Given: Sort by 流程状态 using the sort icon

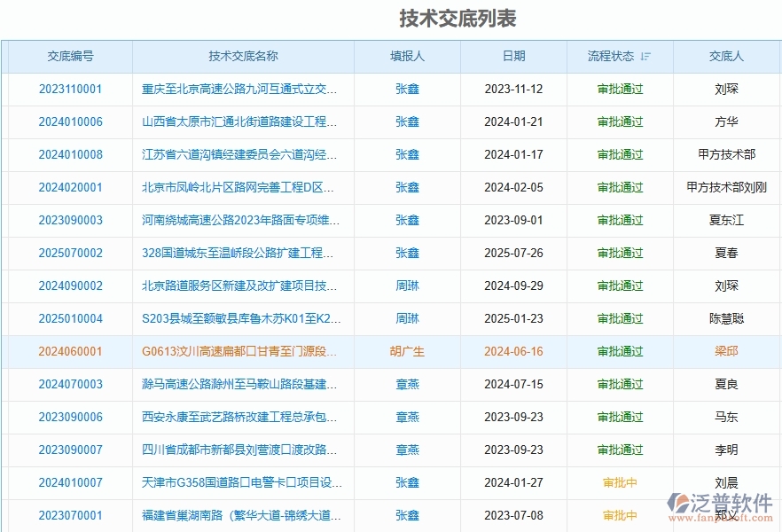Looking at the screenshot, I should pos(646,56).
